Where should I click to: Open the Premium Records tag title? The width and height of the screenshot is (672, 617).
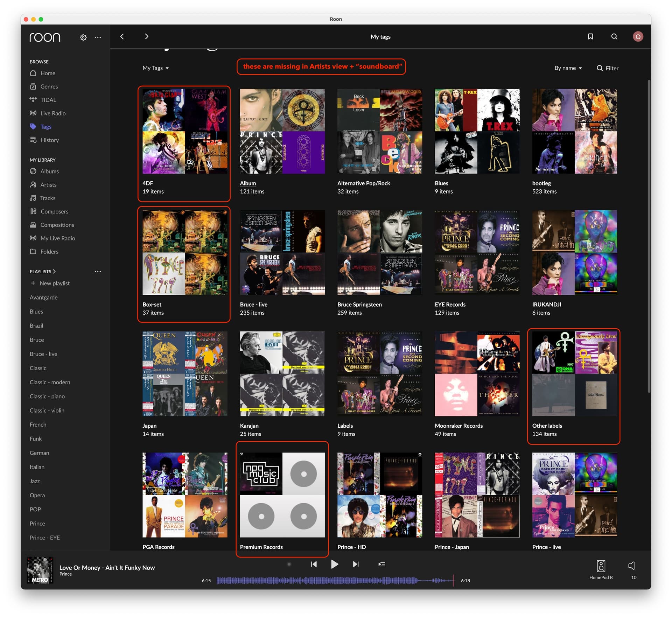coord(261,547)
